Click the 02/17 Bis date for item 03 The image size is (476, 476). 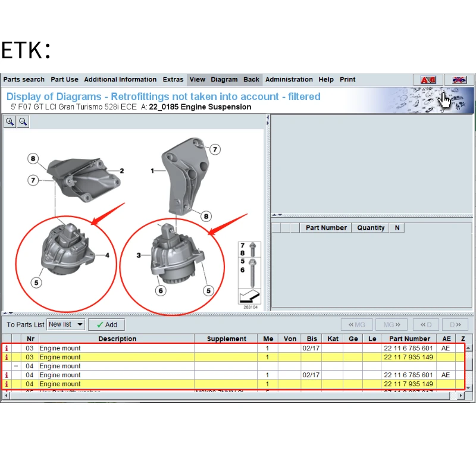click(x=311, y=348)
